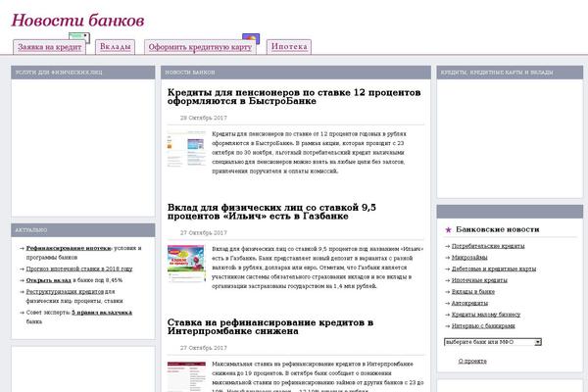Image resolution: width=588 pixels, height=392 pixels.
Task: Expand the выберите банк или МФО dropdown
Action: pyautogui.click(x=493, y=342)
